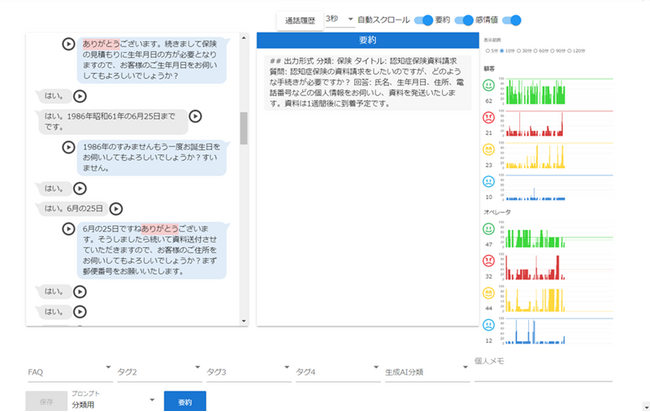Click the operator yellow neutral face icon
Screen dimensions: 650x412
489,296
